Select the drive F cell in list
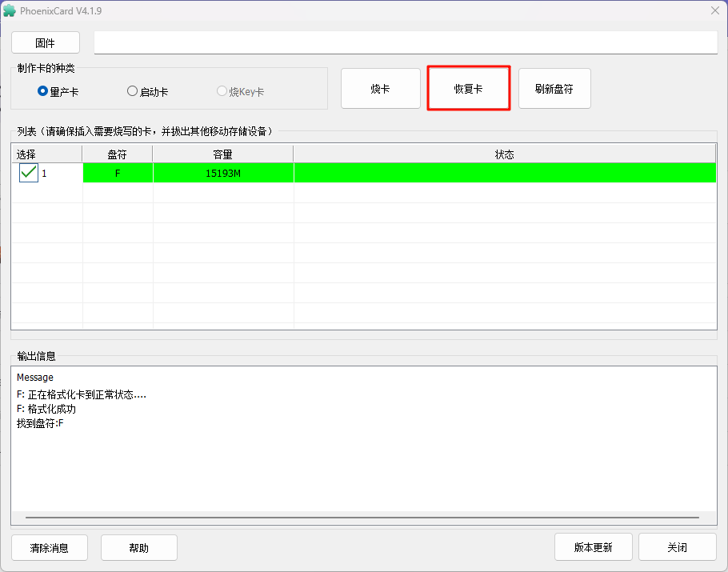Viewport: 728px width, 572px height. pyautogui.click(x=118, y=173)
